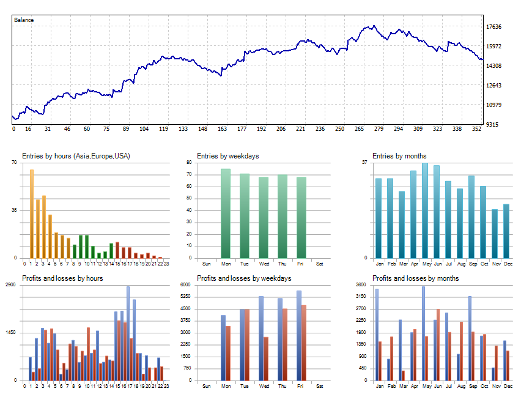
Task: Select the blue Sep profit bar in months chart
Action: pos(470,338)
